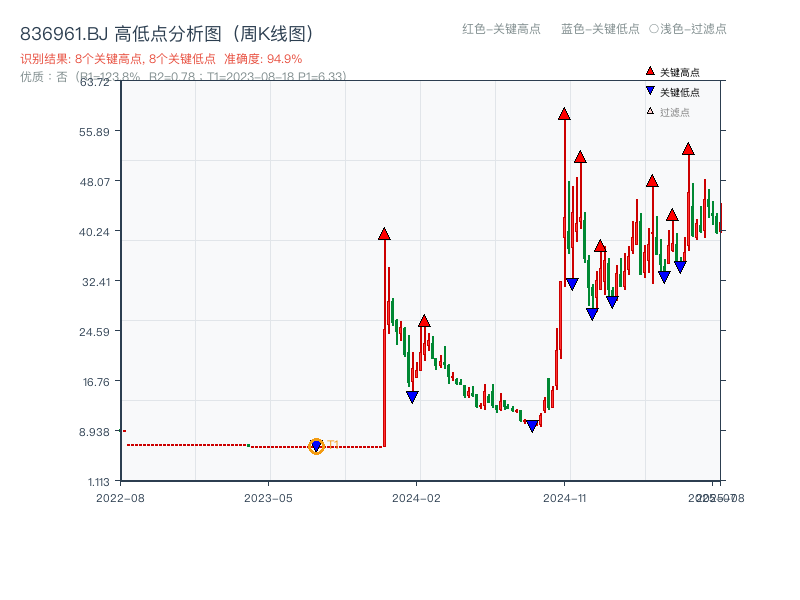Click the highest red triangle marker on the chart
The height and width of the screenshot is (600, 800).
tap(562, 114)
